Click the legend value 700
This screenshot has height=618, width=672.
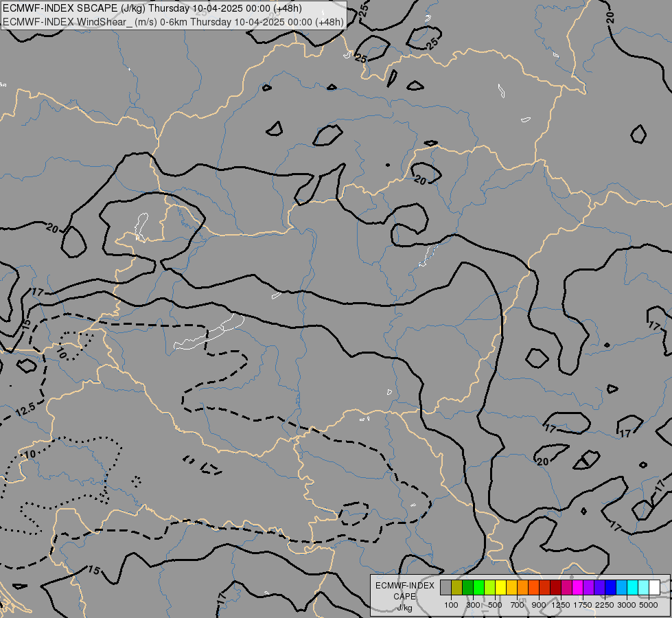click(518, 605)
